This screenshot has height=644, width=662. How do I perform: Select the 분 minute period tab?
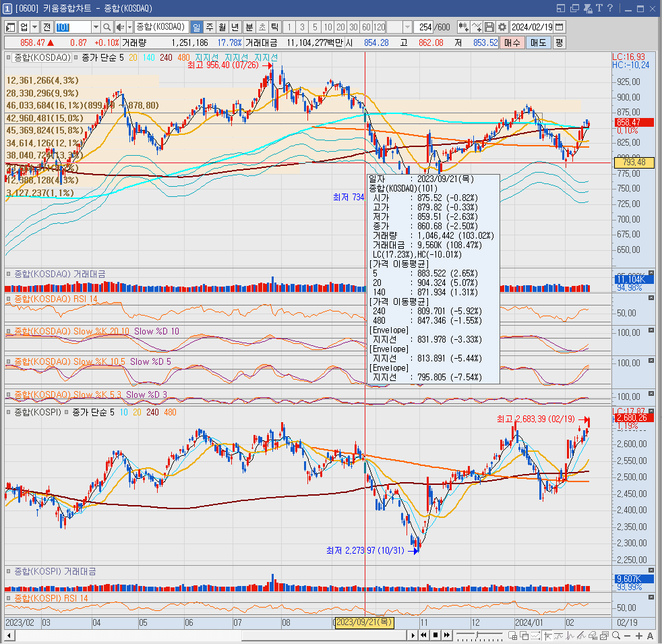coord(249,28)
